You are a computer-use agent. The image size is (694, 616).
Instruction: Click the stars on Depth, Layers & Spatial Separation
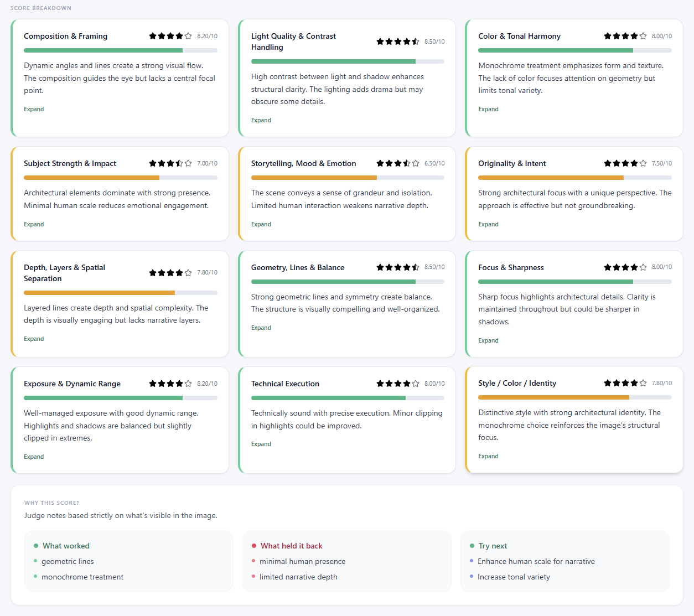(170, 273)
